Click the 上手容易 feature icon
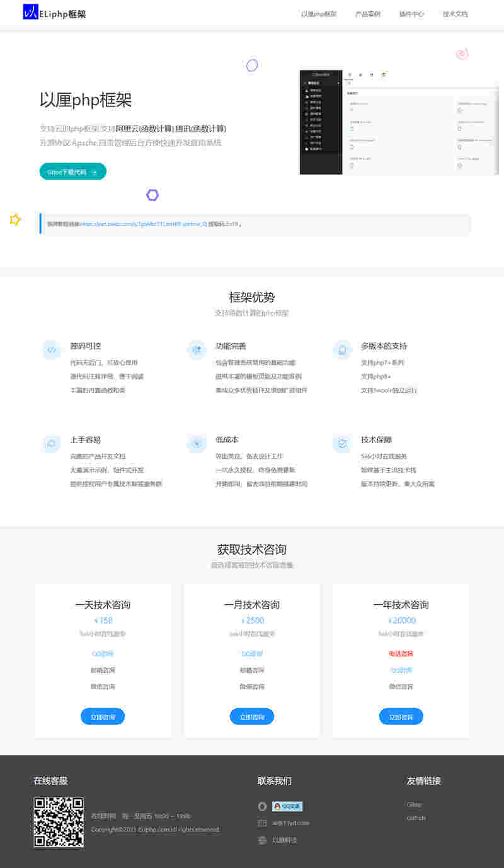 52,444
